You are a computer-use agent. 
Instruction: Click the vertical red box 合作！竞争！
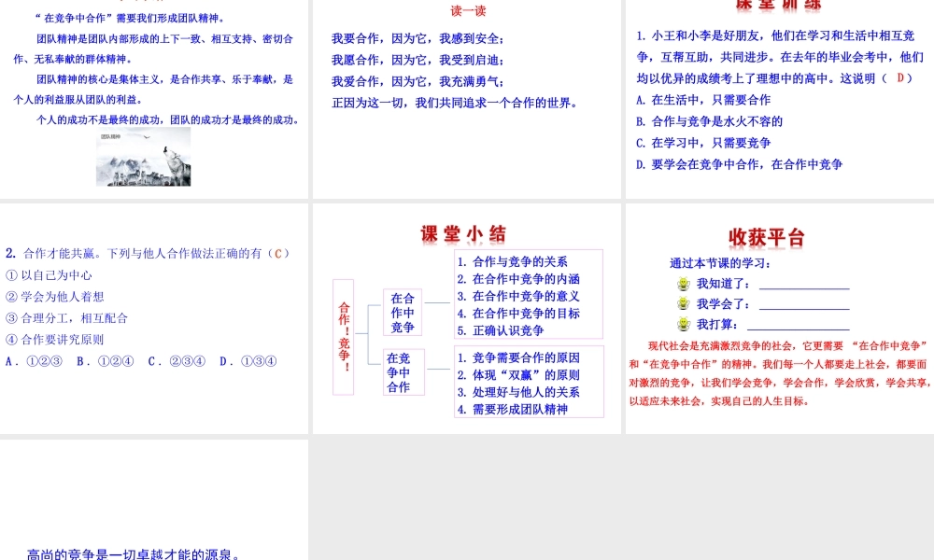343,338
